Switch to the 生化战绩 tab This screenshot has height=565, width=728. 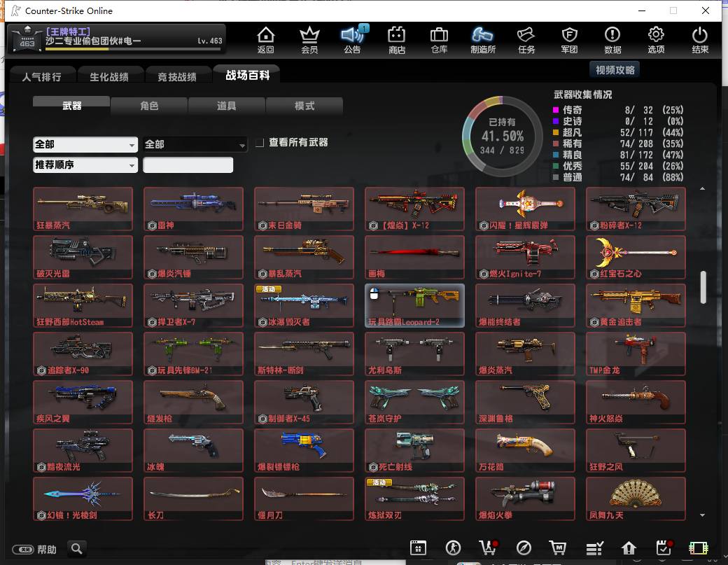coord(109,76)
